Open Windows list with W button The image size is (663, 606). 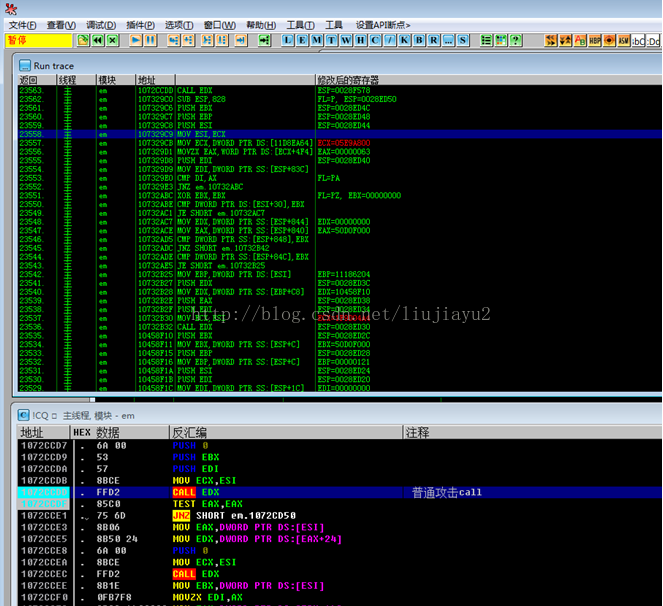point(346,40)
